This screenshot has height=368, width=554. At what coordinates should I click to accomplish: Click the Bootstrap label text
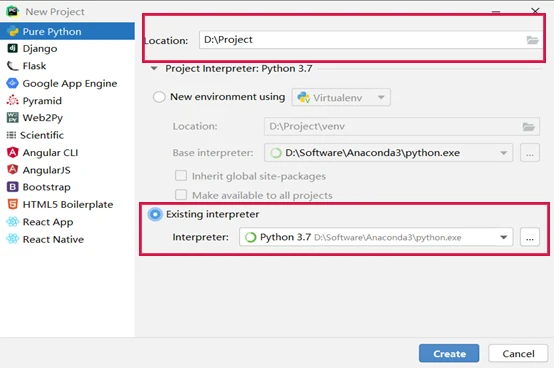coord(47,187)
